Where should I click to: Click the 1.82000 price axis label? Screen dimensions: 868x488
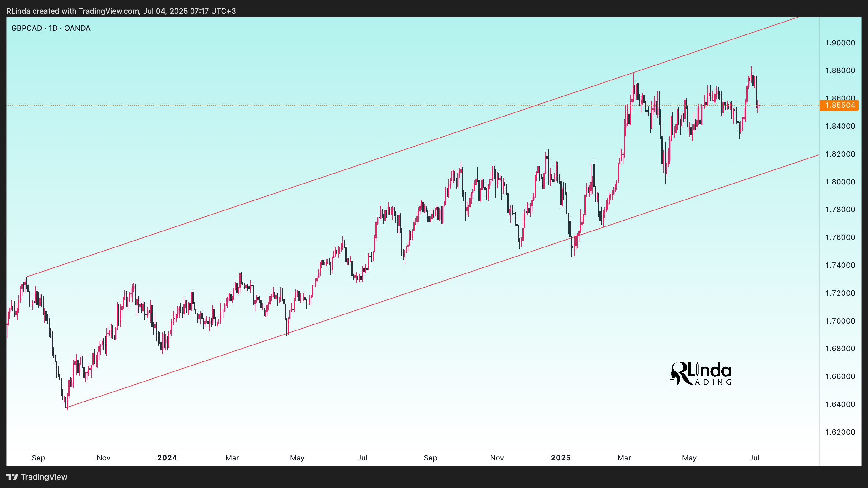tap(840, 154)
